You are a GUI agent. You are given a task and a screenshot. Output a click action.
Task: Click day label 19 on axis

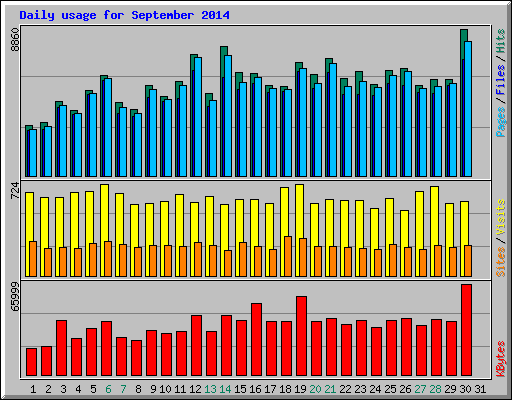coord(300,389)
